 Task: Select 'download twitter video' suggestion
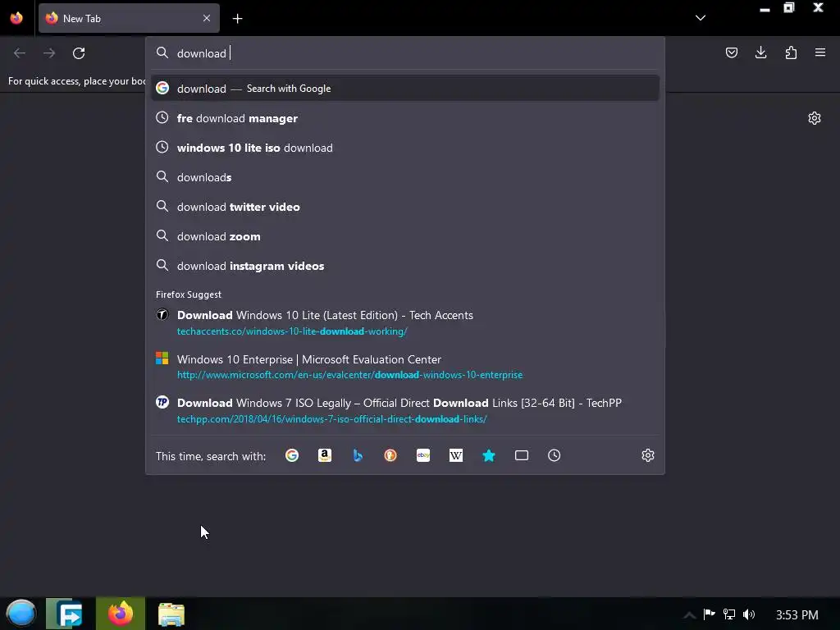pyautogui.click(x=405, y=207)
